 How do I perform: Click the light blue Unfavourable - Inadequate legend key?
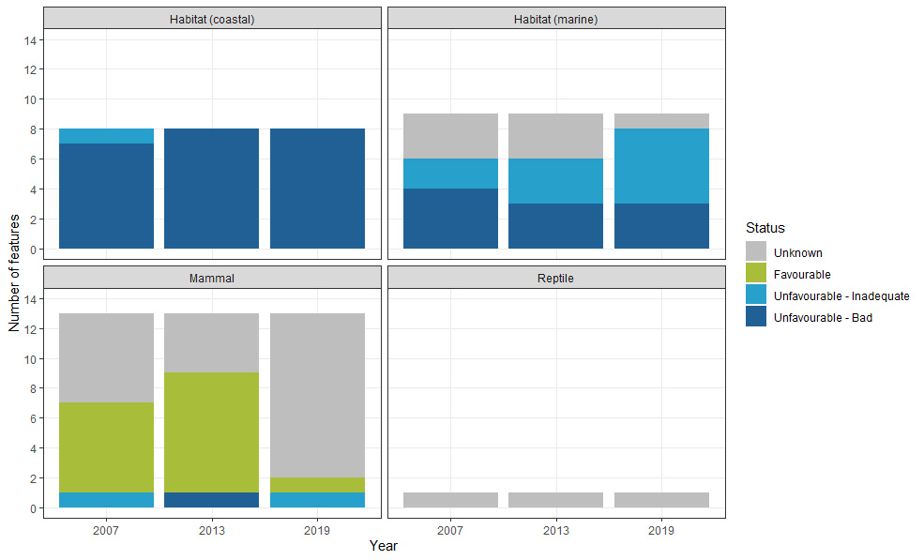[x=755, y=295]
